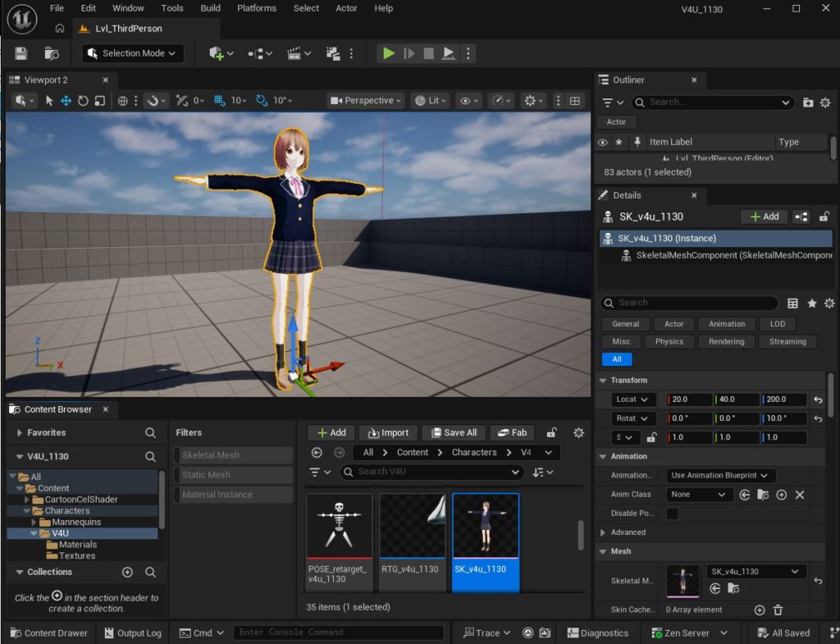Click the Browse to asset icon under Skeletal Mesh
The width and height of the screenshot is (840, 644).
click(733, 588)
